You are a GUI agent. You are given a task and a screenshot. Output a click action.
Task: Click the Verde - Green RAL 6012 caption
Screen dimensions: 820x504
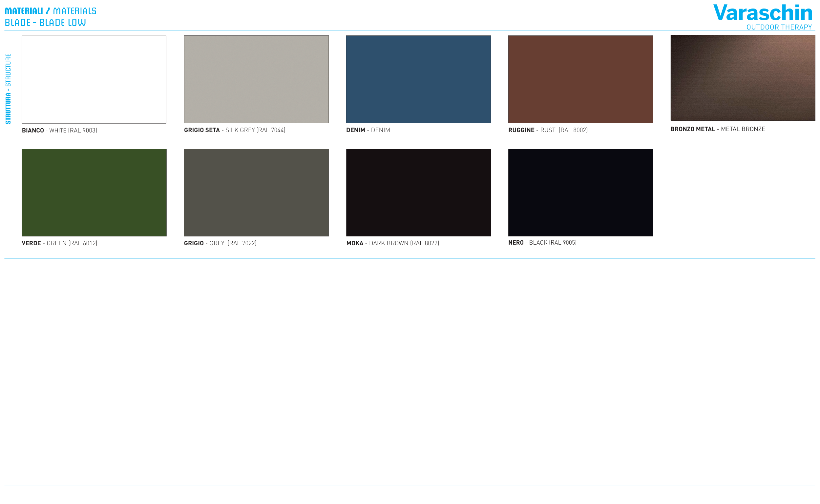pyautogui.click(x=59, y=243)
